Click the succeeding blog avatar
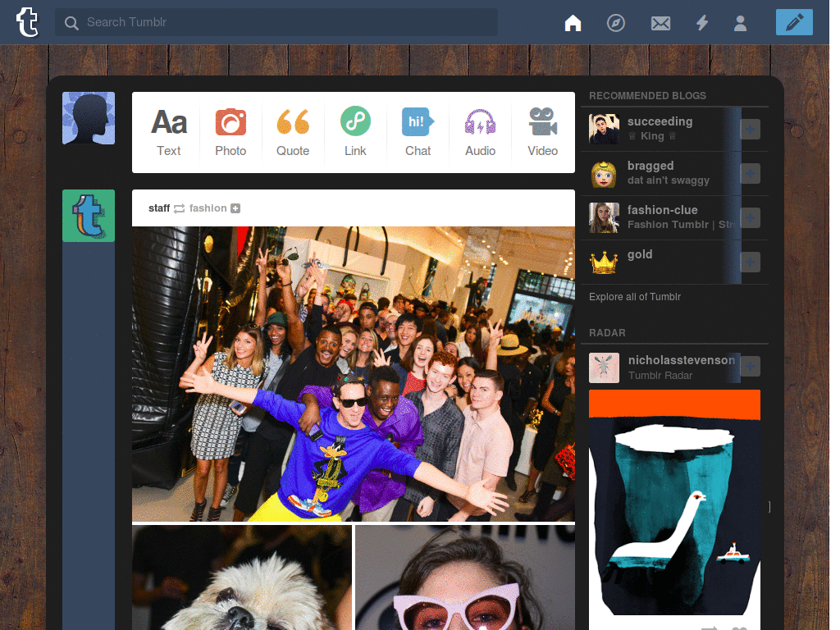Viewport: 840px width, 630px height. (x=605, y=129)
